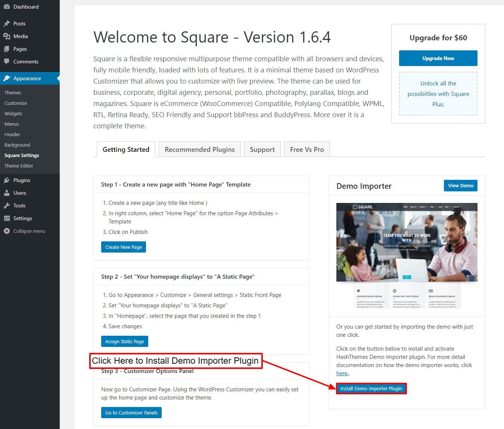Viewport: 504px width, 429px height.
Task: Click the Posts pushpin icon
Action: coord(7,24)
